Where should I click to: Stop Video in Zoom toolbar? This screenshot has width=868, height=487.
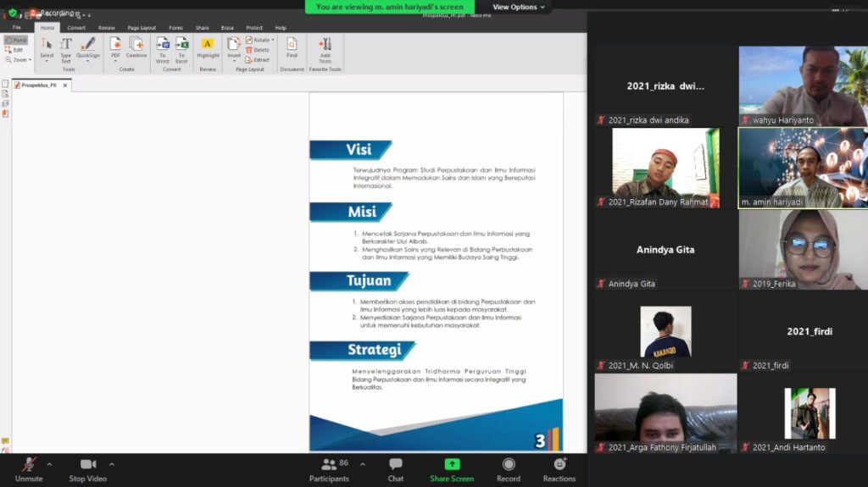[88, 469]
